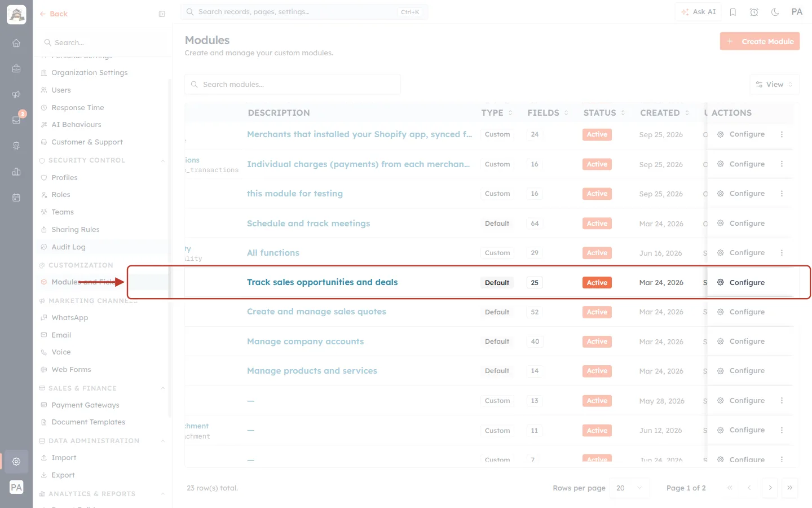This screenshot has height=508, width=812.
Task: Focus the Search modules field
Action: (293, 85)
